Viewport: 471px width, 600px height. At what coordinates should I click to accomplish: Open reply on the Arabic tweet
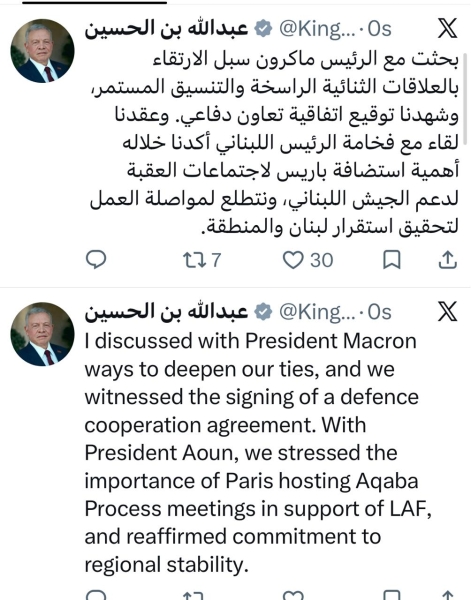tap(96, 259)
